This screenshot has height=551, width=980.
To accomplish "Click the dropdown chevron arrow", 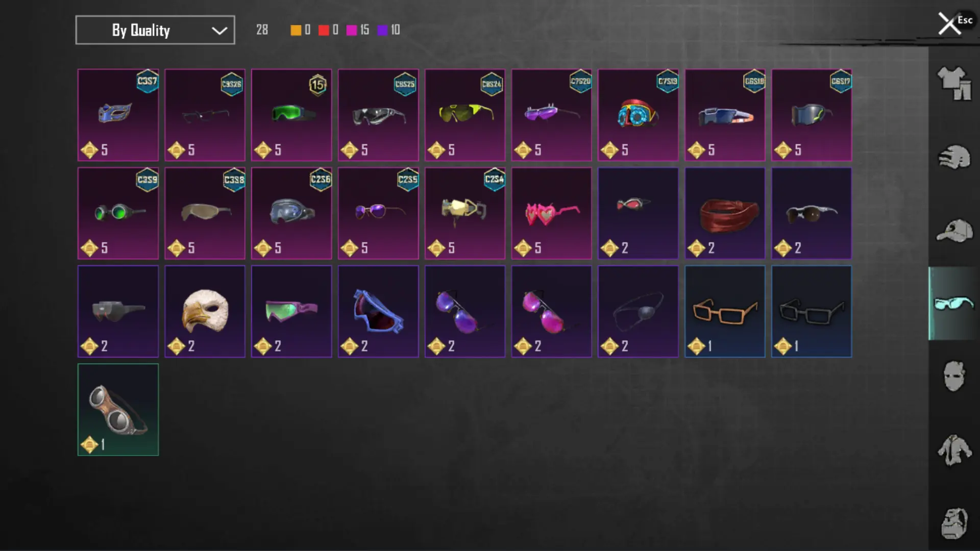I will [x=219, y=31].
